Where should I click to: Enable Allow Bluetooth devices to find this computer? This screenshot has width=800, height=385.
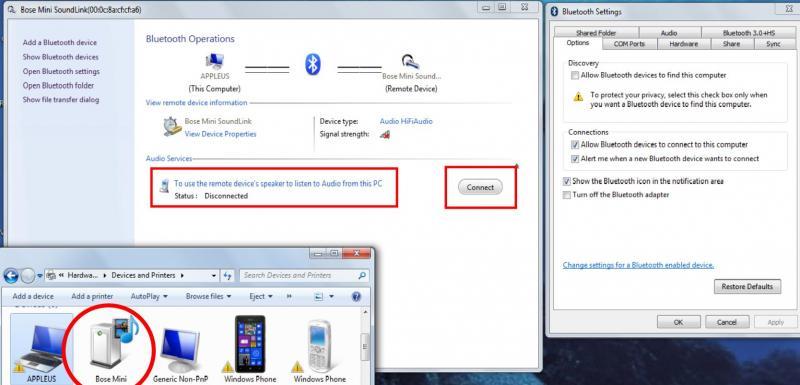coord(575,75)
